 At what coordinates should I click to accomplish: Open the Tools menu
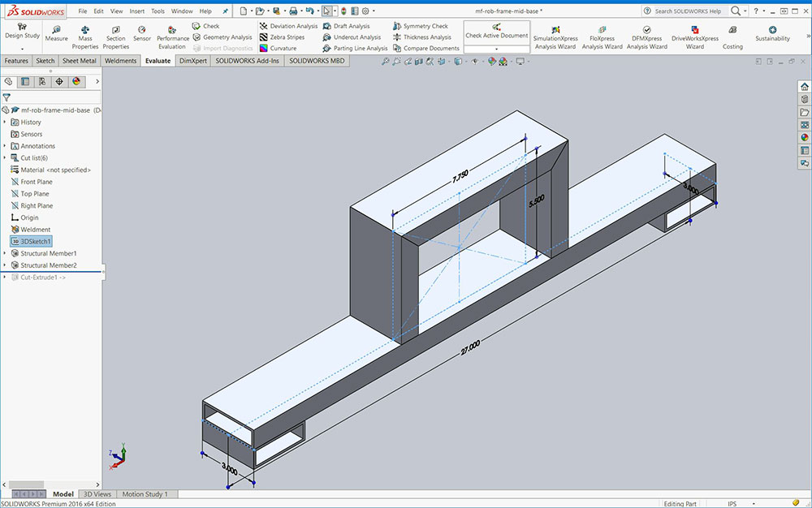pyautogui.click(x=158, y=11)
